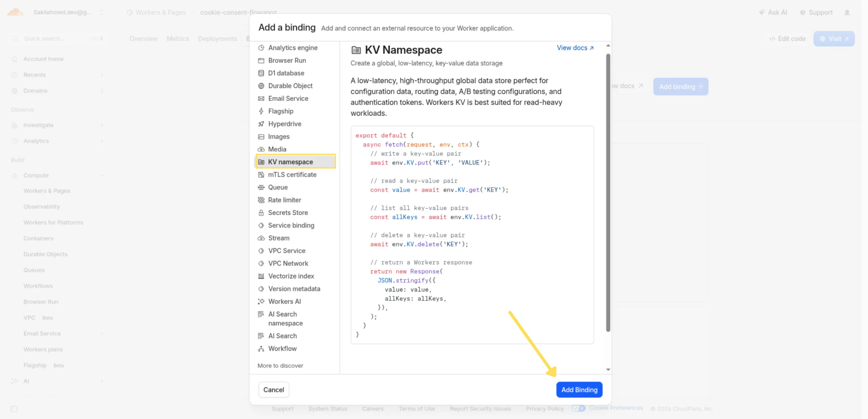Click the AI Search namespace icon
The width and height of the screenshot is (868, 419).
pyautogui.click(x=261, y=314)
